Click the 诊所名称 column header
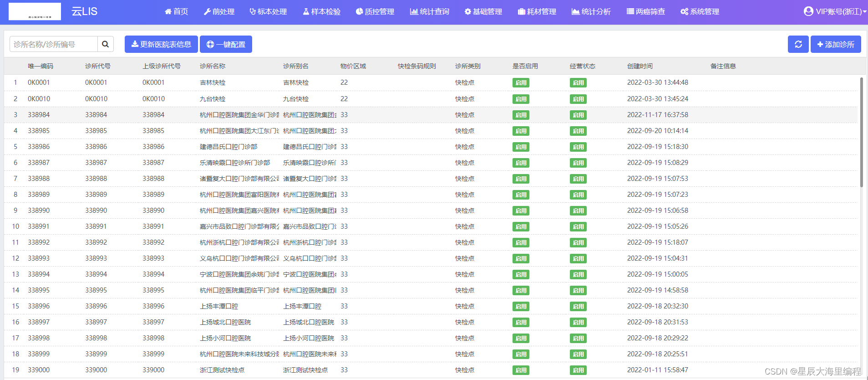 pos(213,66)
